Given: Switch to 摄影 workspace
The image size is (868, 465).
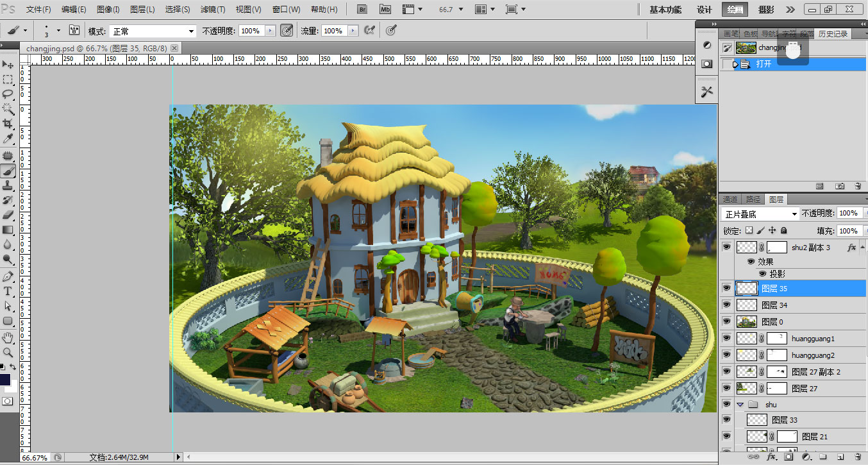Looking at the screenshot, I should [x=765, y=10].
